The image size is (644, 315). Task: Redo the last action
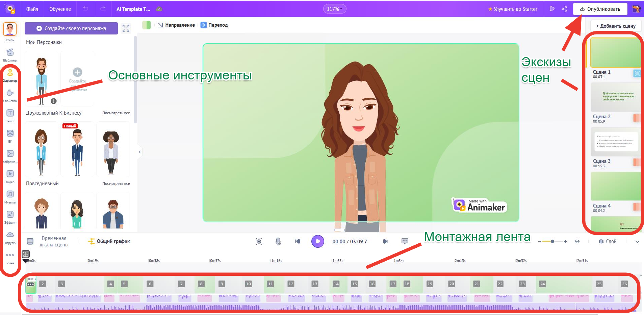(x=103, y=9)
